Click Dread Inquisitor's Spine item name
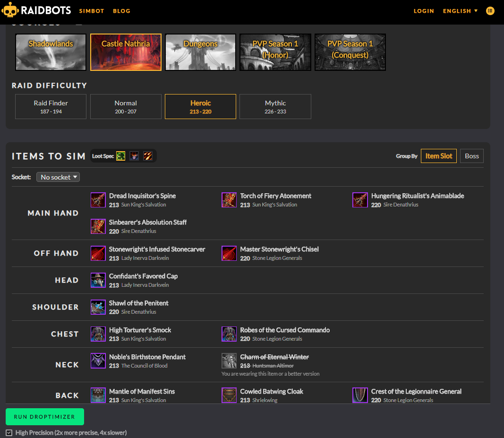The image size is (504, 438). coord(142,196)
